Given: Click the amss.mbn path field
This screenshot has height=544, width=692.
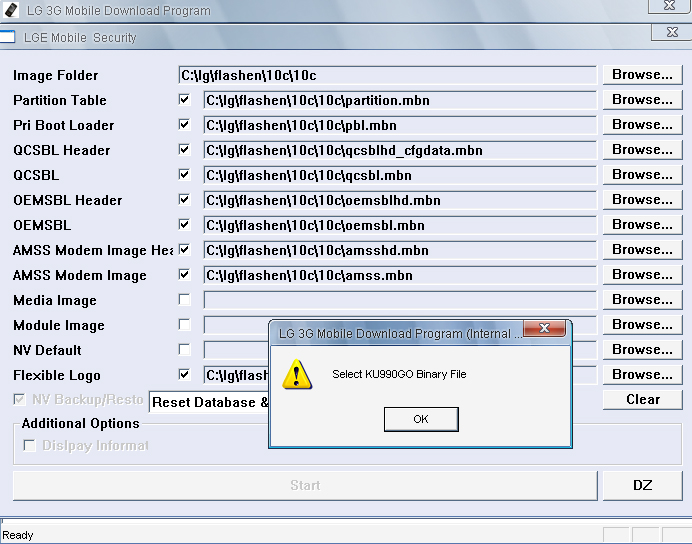Looking at the screenshot, I should 400,275.
